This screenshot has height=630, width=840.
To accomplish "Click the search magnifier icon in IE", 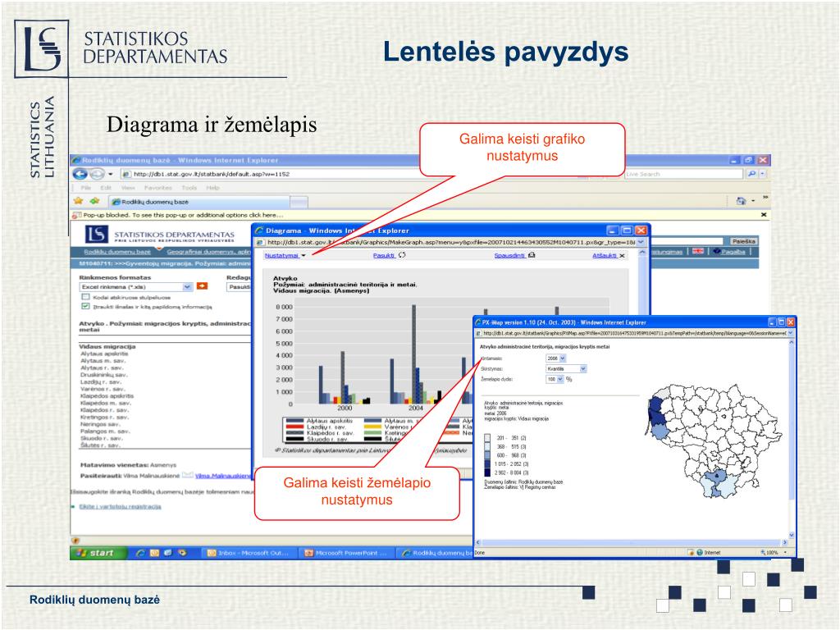I will pyautogui.click(x=751, y=174).
